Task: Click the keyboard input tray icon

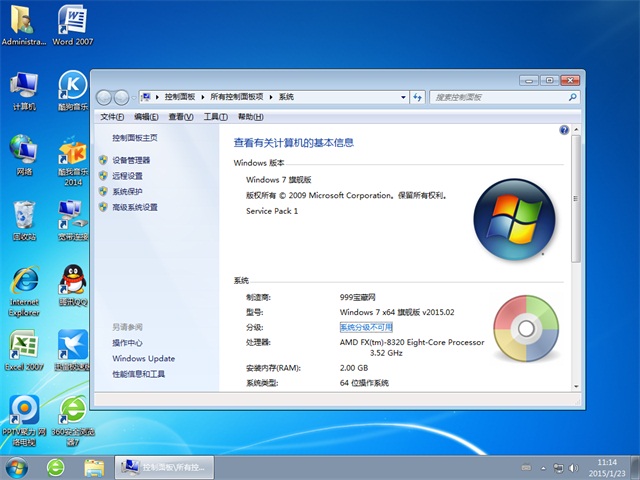Action: pyautogui.click(x=527, y=468)
